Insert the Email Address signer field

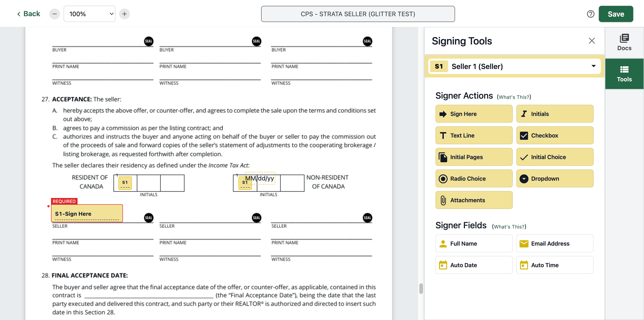(555, 244)
